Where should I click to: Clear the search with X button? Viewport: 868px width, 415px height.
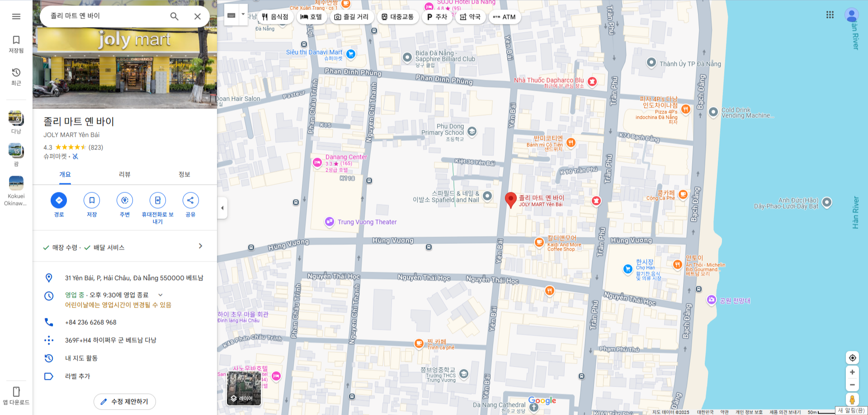click(x=198, y=16)
